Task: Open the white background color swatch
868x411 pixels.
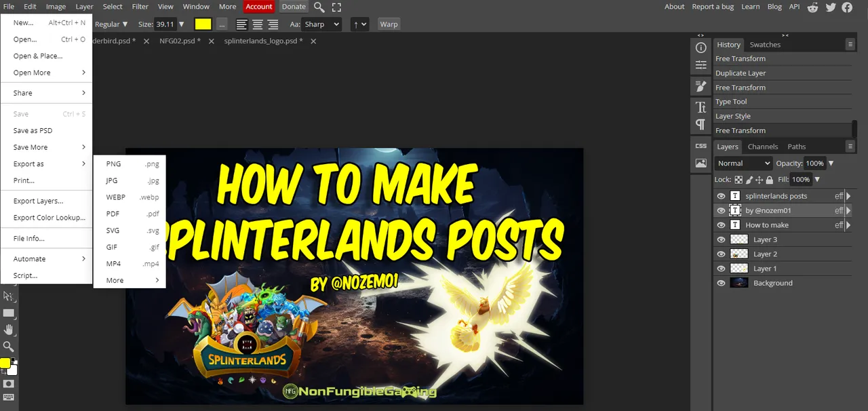Action: (x=13, y=370)
